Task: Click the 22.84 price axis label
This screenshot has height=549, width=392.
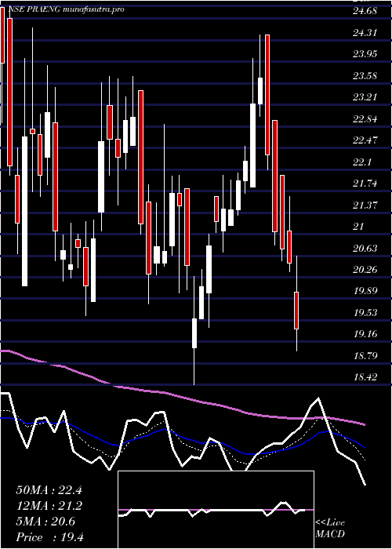Action: (365, 118)
